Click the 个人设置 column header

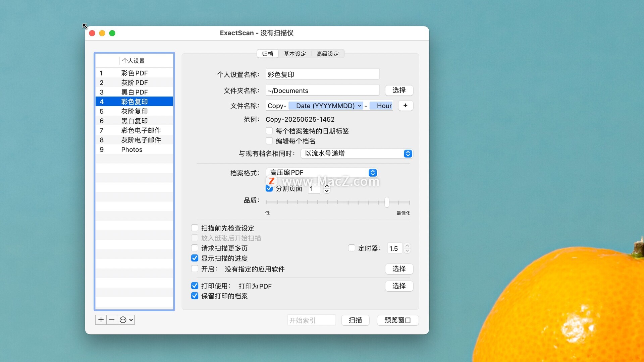pyautogui.click(x=146, y=61)
